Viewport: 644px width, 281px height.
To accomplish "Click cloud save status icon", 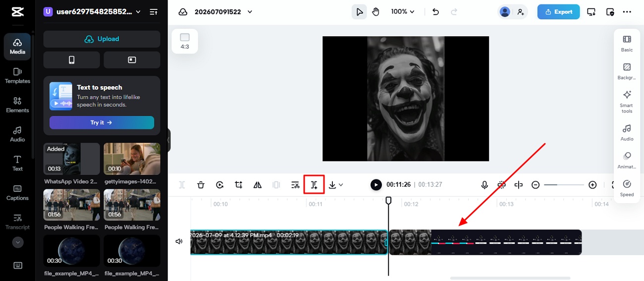I will click(x=183, y=12).
